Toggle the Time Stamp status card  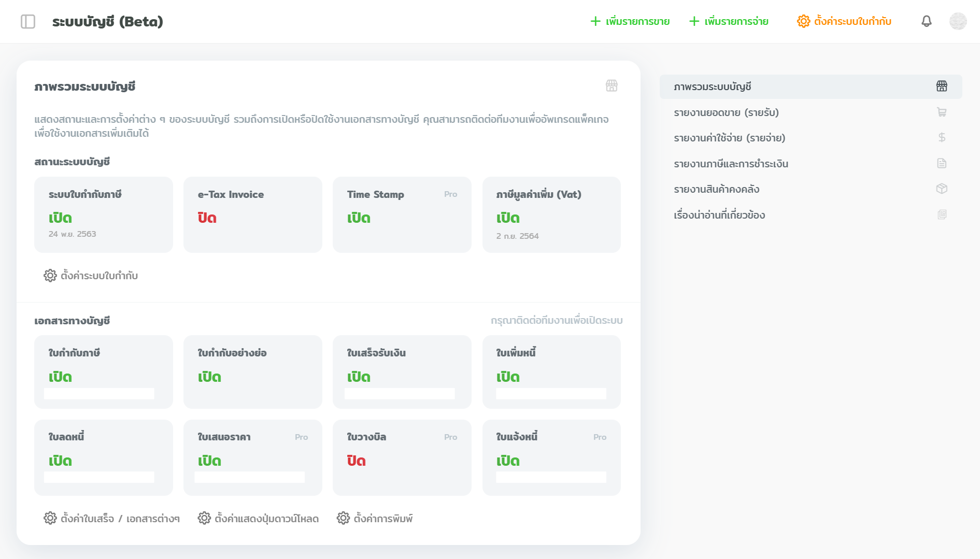tap(402, 214)
